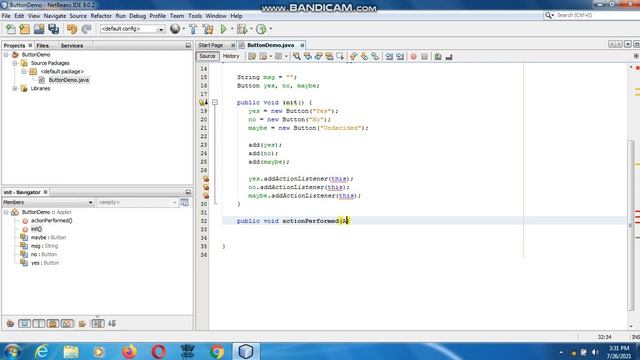The height and width of the screenshot is (360, 640).
Task: Open Google Chrome from the taskbar
Action: tap(217, 351)
